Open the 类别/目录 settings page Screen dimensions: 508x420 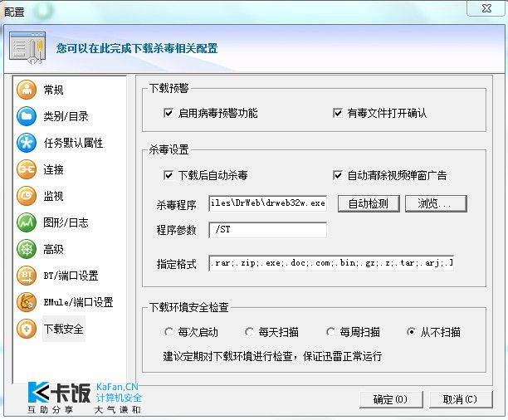tap(66, 116)
